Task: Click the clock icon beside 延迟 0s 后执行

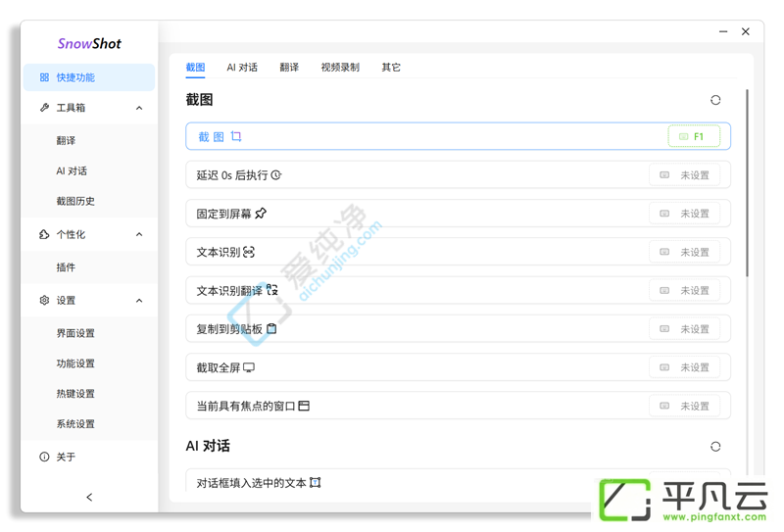Action: pos(276,175)
